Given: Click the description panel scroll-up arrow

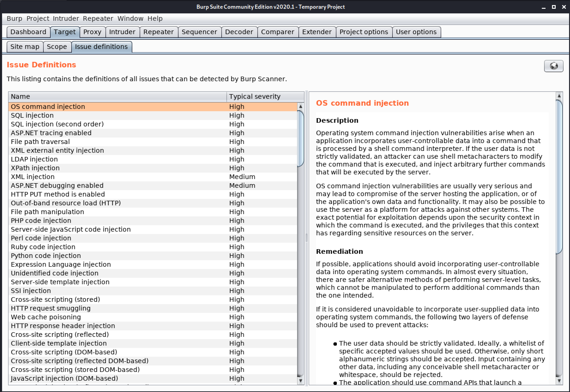Looking at the screenshot, I should (x=559, y=96).
